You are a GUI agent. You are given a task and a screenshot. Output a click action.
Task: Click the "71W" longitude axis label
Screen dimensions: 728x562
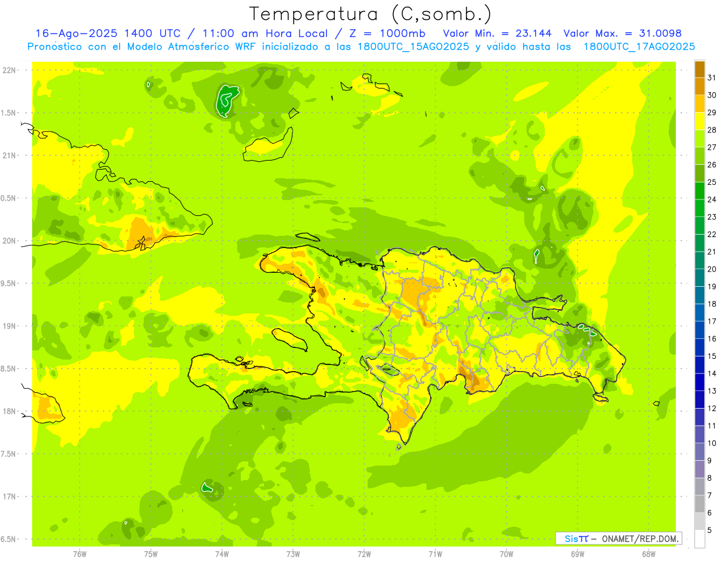tap(435, 554)
